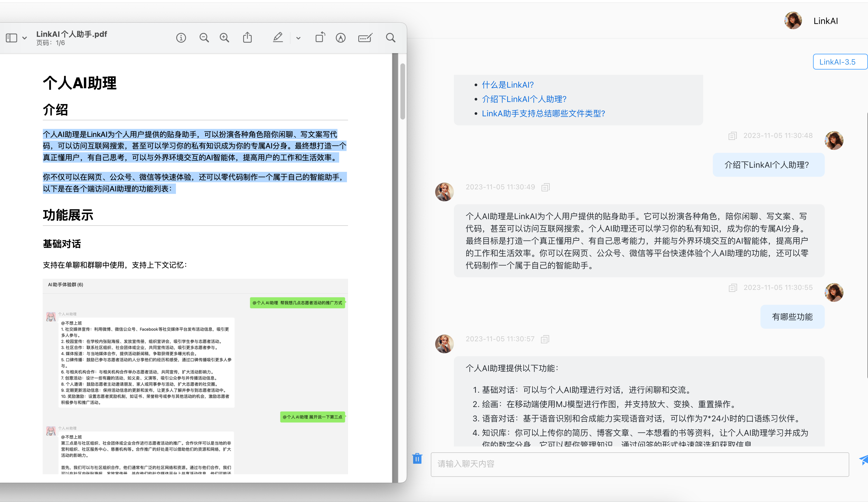Click the user avatar beside 11:30:55
868x502 pixels.
(834, 292)
